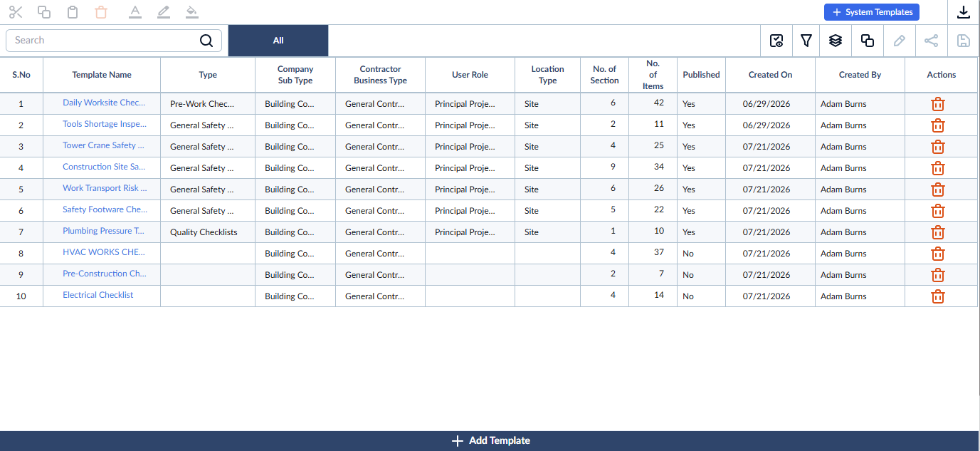Click the scissors cut icon
980x451 pixels.
click(x=16, y=12)
